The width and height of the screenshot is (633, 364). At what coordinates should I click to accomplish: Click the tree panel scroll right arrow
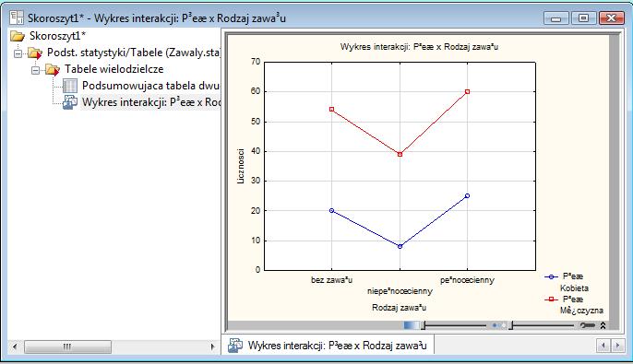click(213, 346)
